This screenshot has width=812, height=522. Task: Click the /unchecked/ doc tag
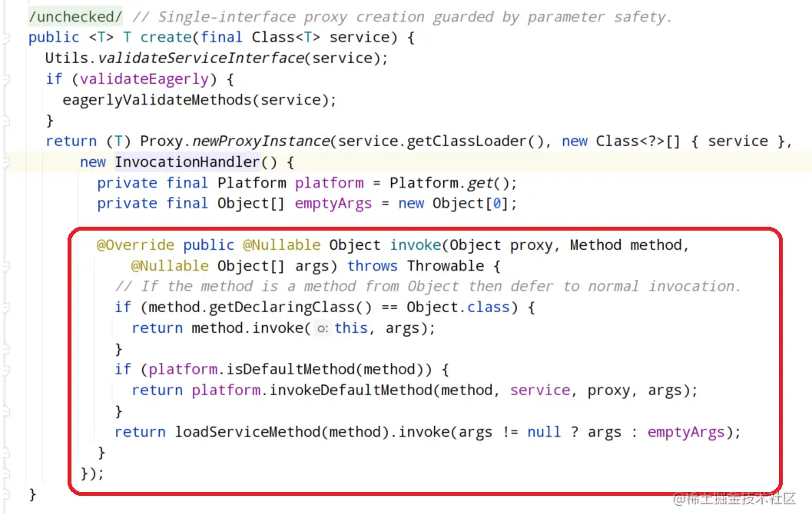coord(75,17)
